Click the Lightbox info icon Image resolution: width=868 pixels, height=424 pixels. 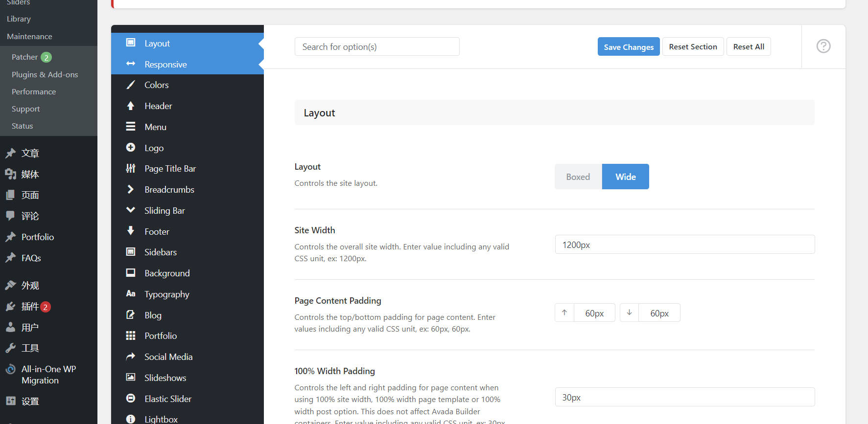[131, 419]
